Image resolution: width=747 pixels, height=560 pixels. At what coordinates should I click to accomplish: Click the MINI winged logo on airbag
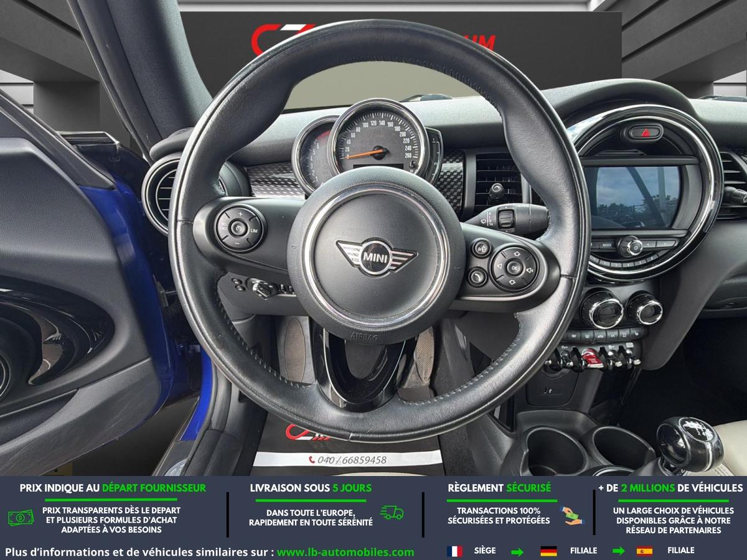(x=376, y=256)
